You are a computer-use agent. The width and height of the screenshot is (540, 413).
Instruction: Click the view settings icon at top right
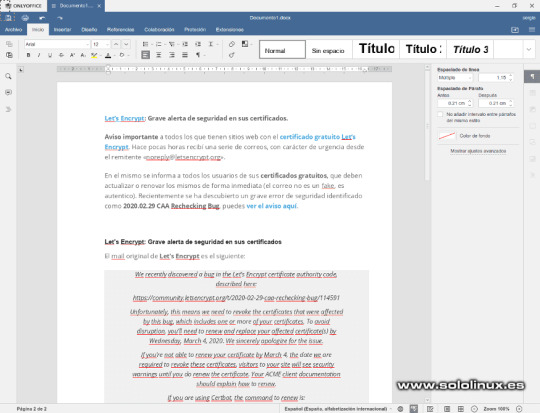point(532,30)
